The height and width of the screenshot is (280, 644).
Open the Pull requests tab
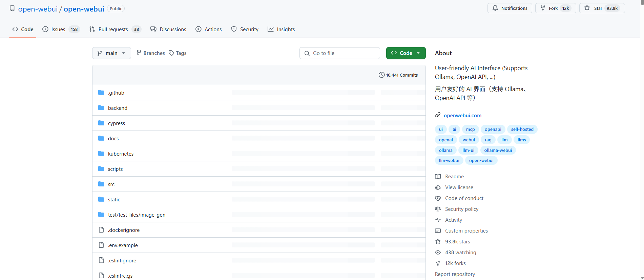pyautogui.click(x=115, y=29)
